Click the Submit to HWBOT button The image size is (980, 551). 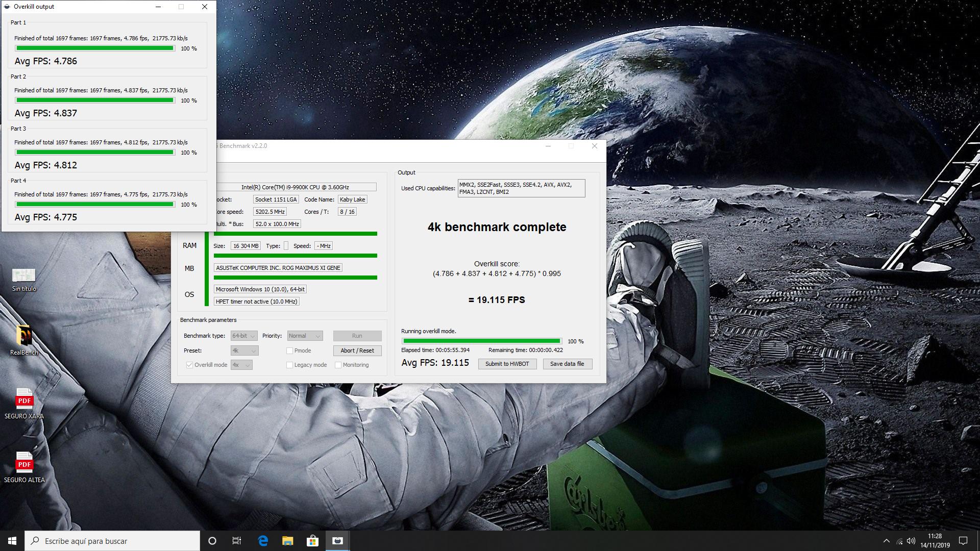[x=507, y=364]
